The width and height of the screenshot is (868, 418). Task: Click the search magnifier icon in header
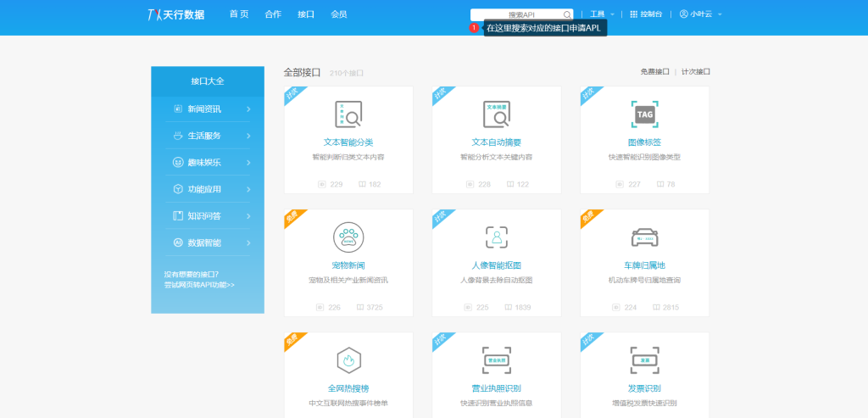tap(566, 14)
